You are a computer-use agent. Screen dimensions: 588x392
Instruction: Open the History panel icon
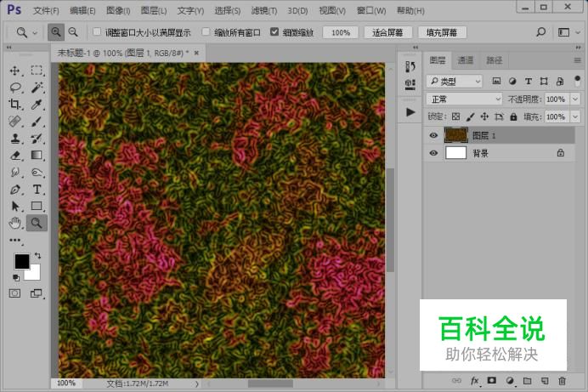click(410, 67)
